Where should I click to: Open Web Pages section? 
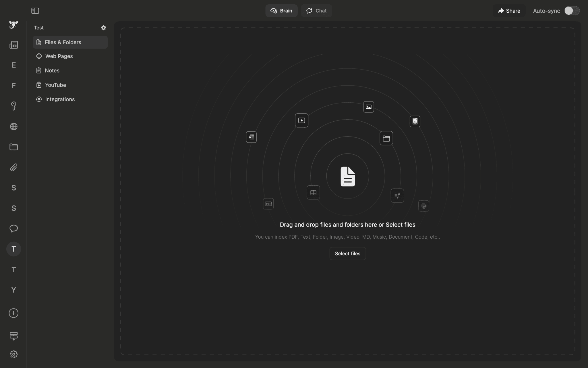tap(59, 56)
